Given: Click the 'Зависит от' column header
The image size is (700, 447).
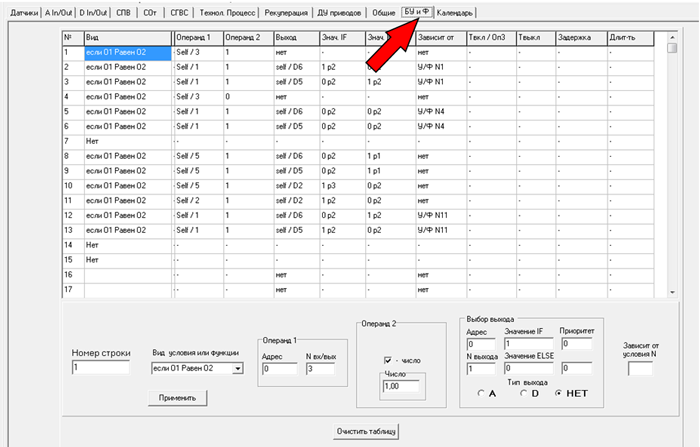Looking at the screenshot, I should pyautogui.click(x=439, y=37).
